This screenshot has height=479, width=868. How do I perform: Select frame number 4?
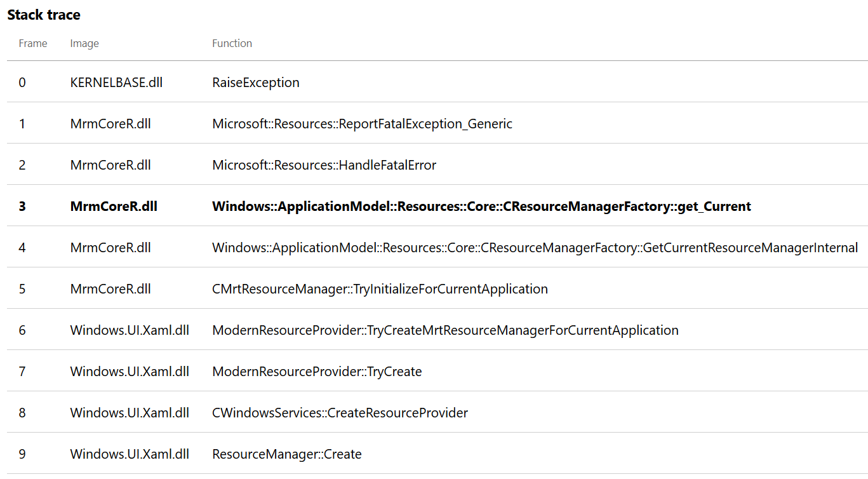point(22,248)
